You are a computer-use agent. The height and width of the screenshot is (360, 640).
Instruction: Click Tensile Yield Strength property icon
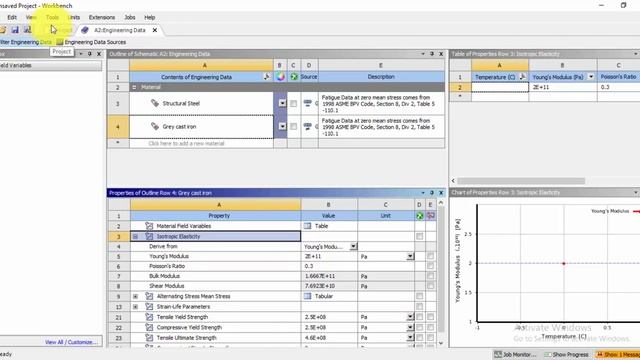pyautogui.click(x=149, y=317)
